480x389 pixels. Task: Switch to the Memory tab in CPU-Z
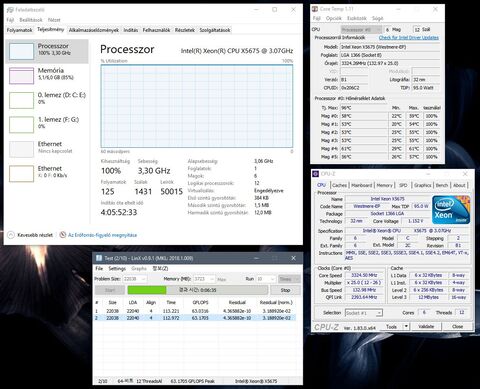384,185
